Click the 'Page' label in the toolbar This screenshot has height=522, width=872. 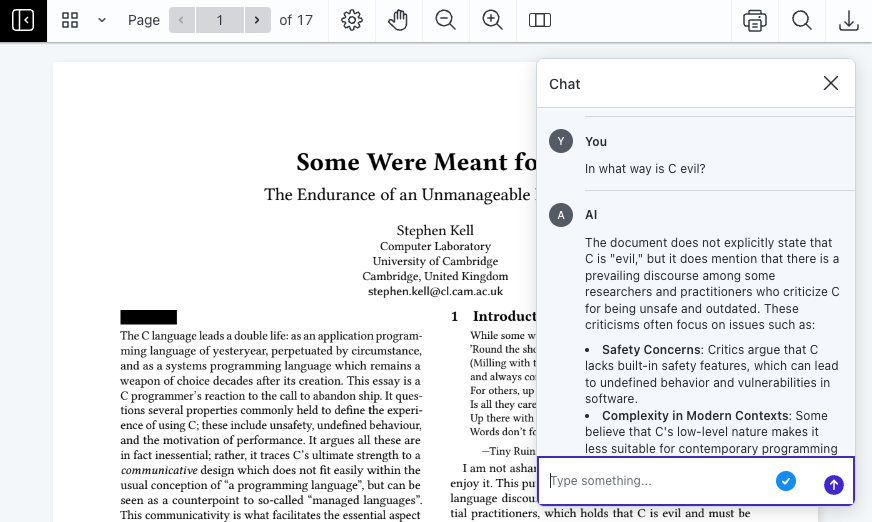point(143,21)
